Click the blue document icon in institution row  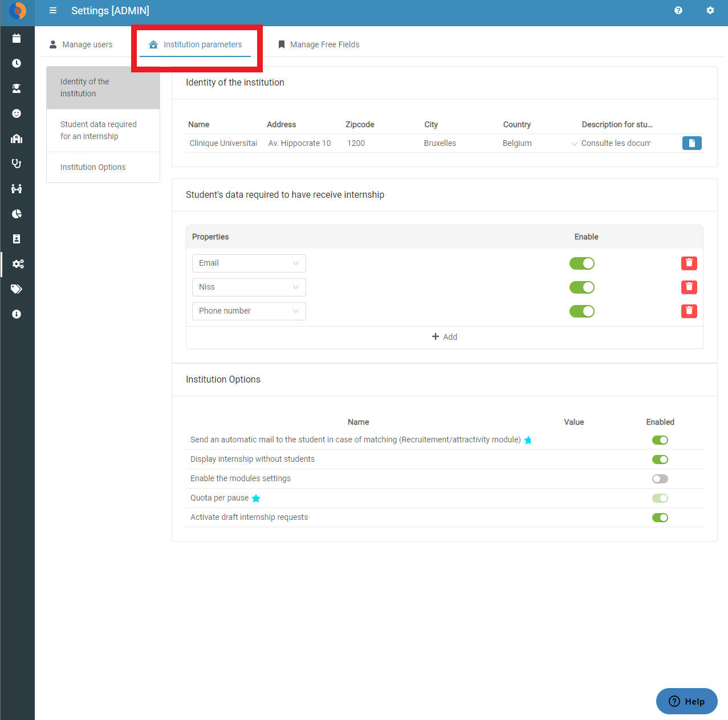point(692,143)
